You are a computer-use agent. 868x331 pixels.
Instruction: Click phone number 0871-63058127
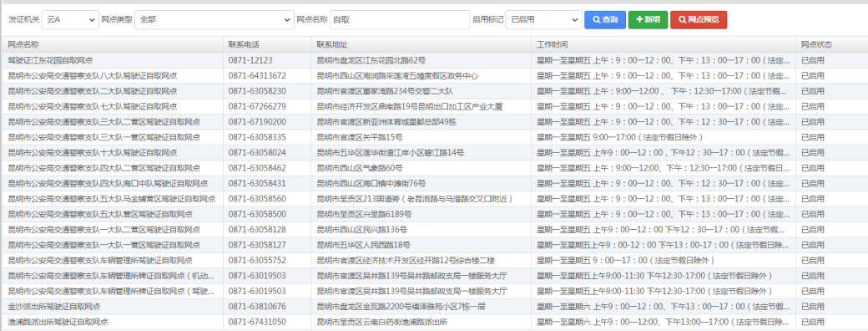(x=257, y=245)
